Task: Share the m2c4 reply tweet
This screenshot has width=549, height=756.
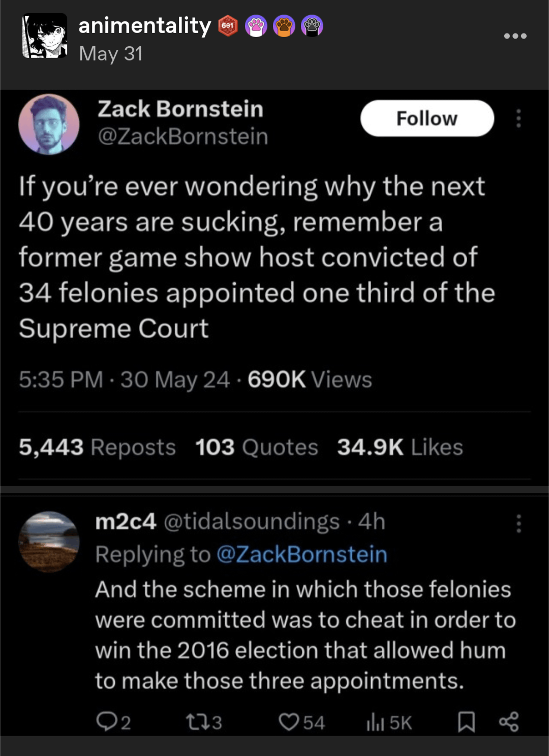Action: coord(509,721)
